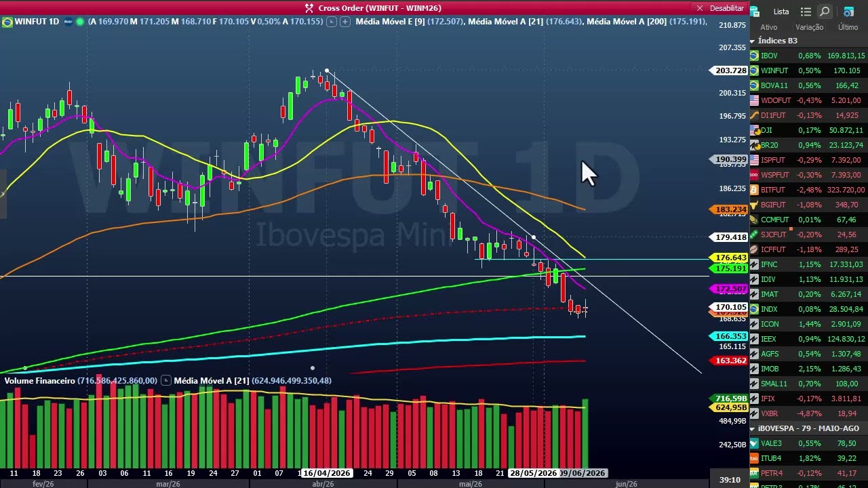Select the VXBR row
This screenshot has height=488, width=868.
point(808,413)
